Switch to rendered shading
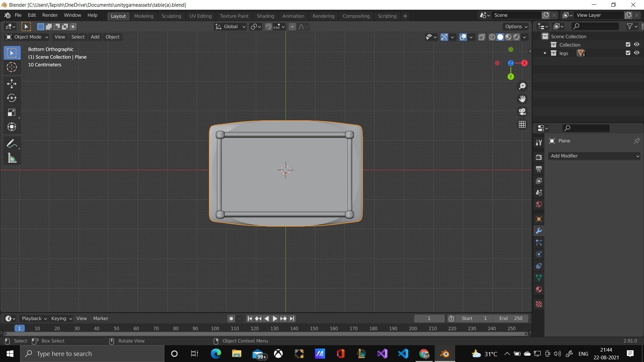The width and height of the screenshot is (644, 362). 517,37
